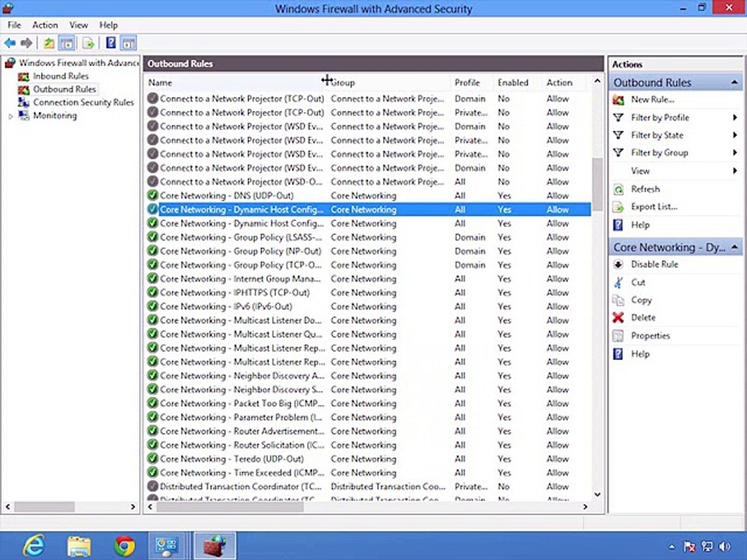747x560 pixels.
Task: Toggle the Show/Hide Action Pane toolbar icon
Action: click(128, 44)
